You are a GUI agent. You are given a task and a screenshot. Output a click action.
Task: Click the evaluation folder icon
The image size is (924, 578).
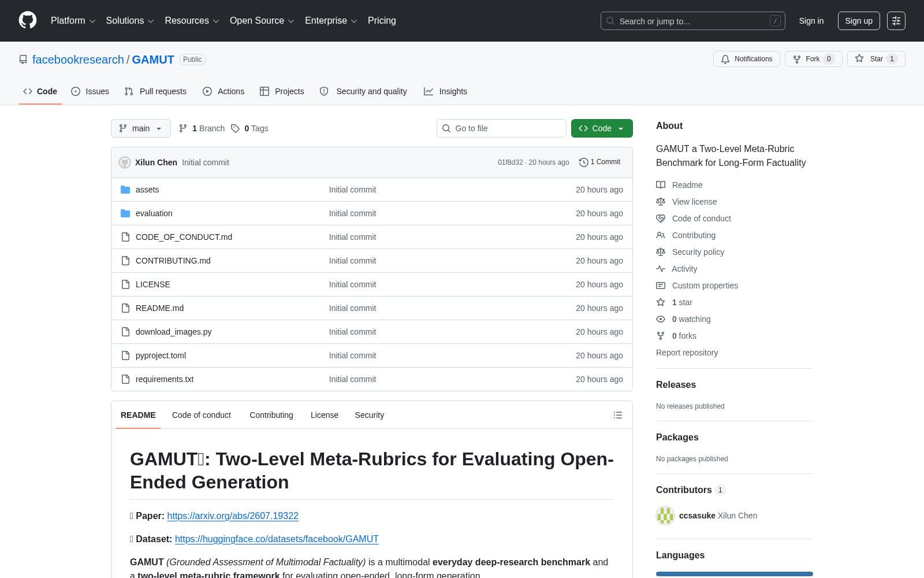[125, 213]
